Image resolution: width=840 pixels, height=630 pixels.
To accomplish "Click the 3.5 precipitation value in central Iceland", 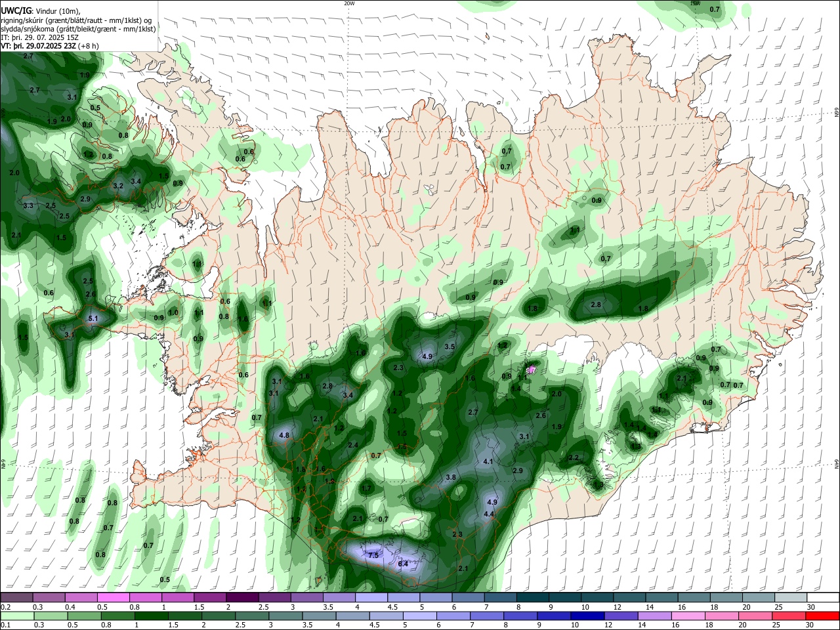I will [x=450, y=346].
